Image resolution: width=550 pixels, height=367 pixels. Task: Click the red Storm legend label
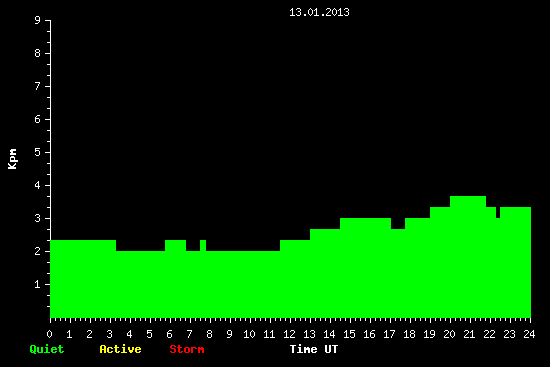tap(187, 349)
